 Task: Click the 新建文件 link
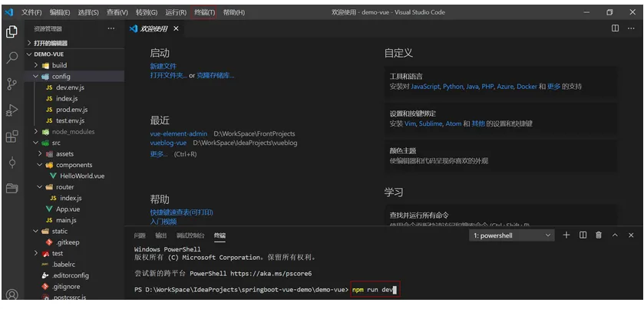tap(163, 66)
